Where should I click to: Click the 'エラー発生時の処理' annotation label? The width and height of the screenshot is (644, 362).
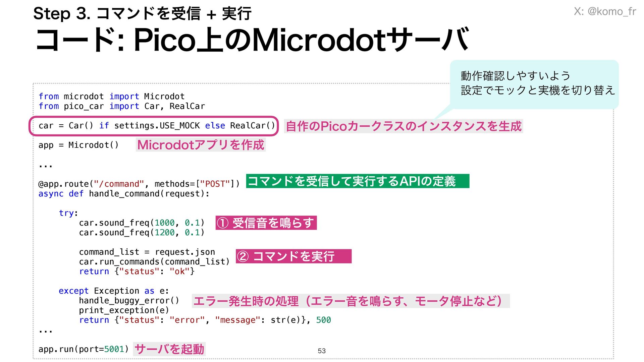click(x=351, y=301)
